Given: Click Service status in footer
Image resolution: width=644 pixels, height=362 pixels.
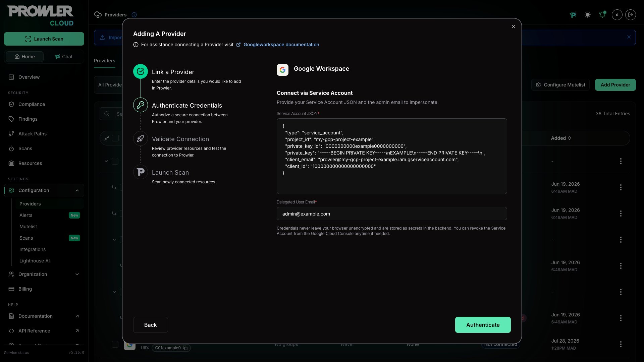Looking at the screenshot, I should [16, 353].
